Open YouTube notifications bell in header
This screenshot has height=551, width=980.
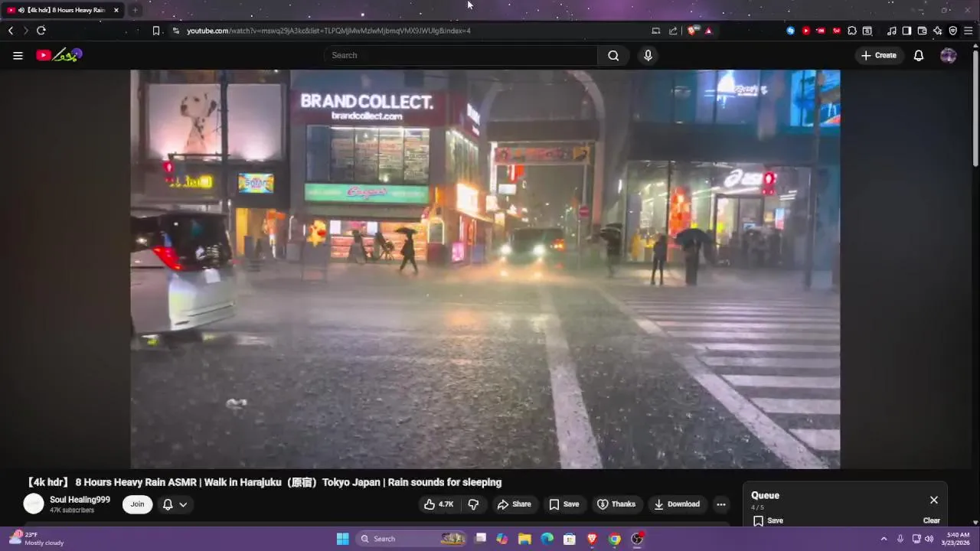point(919,55)
